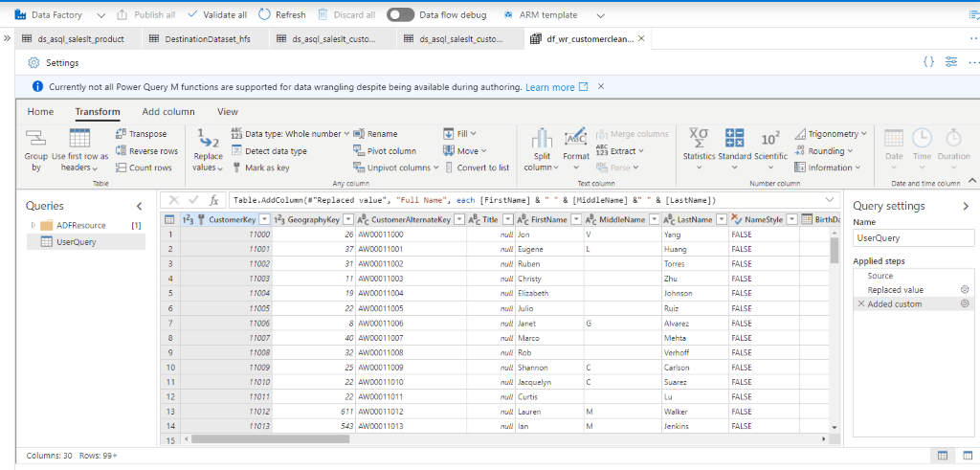The image size is (980, 470).
Task: Open the Extract dropdown
Action: pyautogui.click(x=619, y=150)
